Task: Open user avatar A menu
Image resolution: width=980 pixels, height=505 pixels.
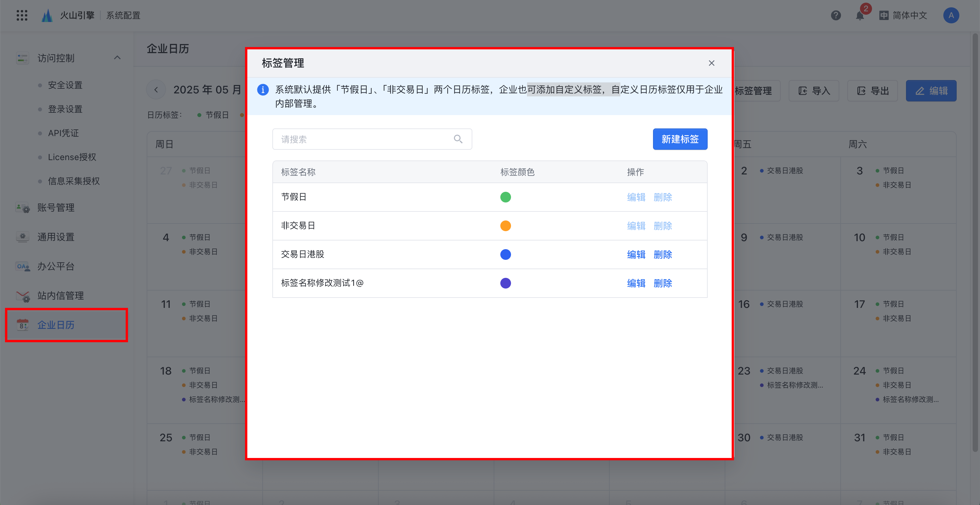Action: [x=951, y=15]
